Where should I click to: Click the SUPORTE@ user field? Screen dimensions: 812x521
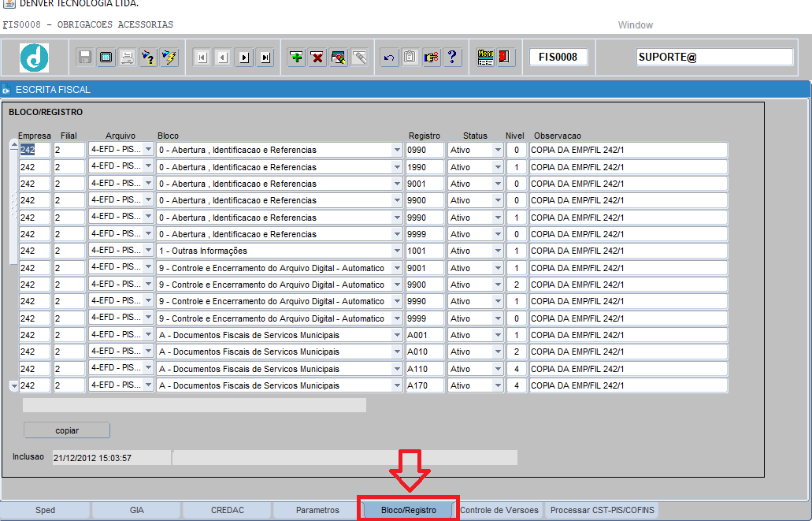click(x=714, y=57)
